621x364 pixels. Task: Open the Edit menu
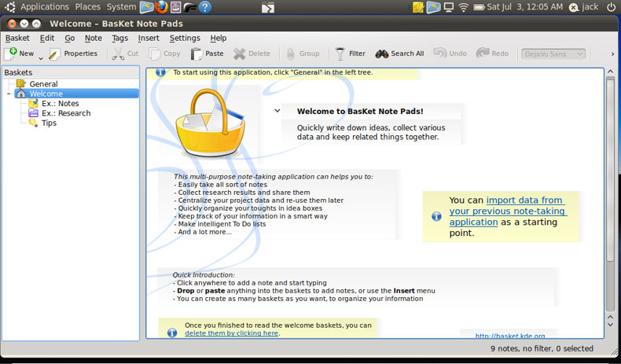tap(46, 38)
